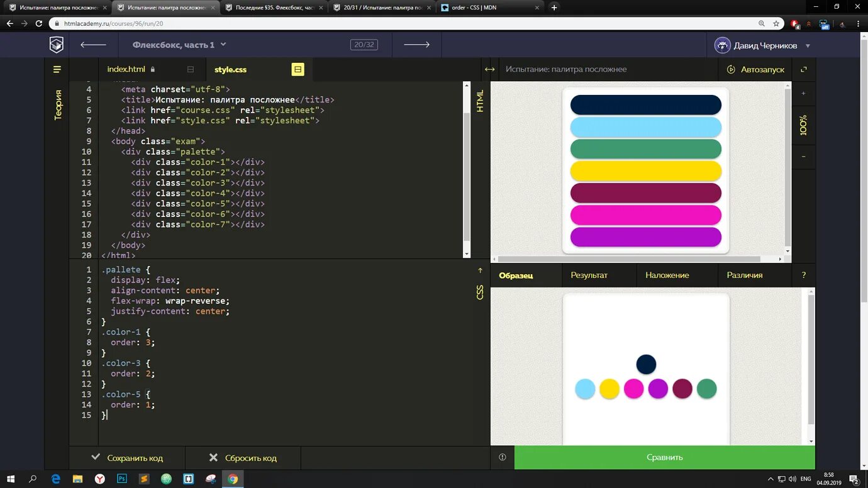Click the yellow color bar in preview

pyautogui.click(x=645, y=171)
